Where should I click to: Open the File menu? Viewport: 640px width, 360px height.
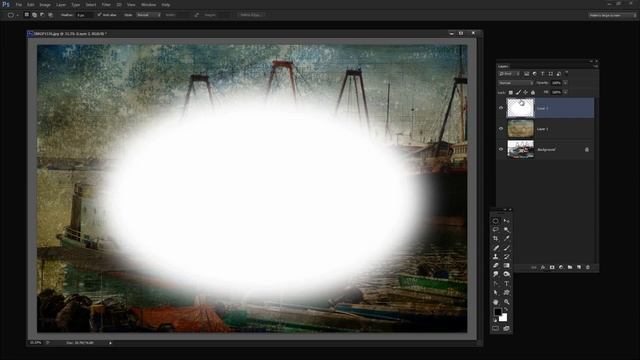[19, 5]
